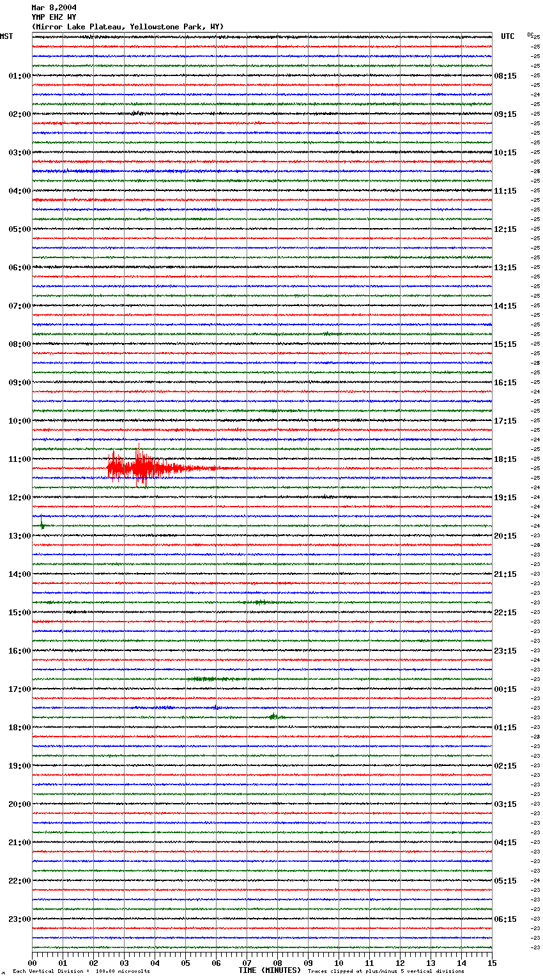Pick the 04:15 UTC time label
Screen dimensions: 543x980
(x=505, y=843)
